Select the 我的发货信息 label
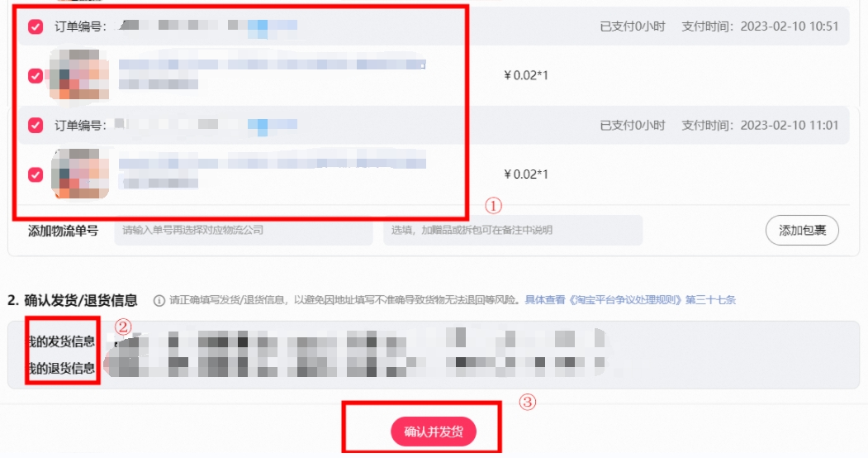 61,341
